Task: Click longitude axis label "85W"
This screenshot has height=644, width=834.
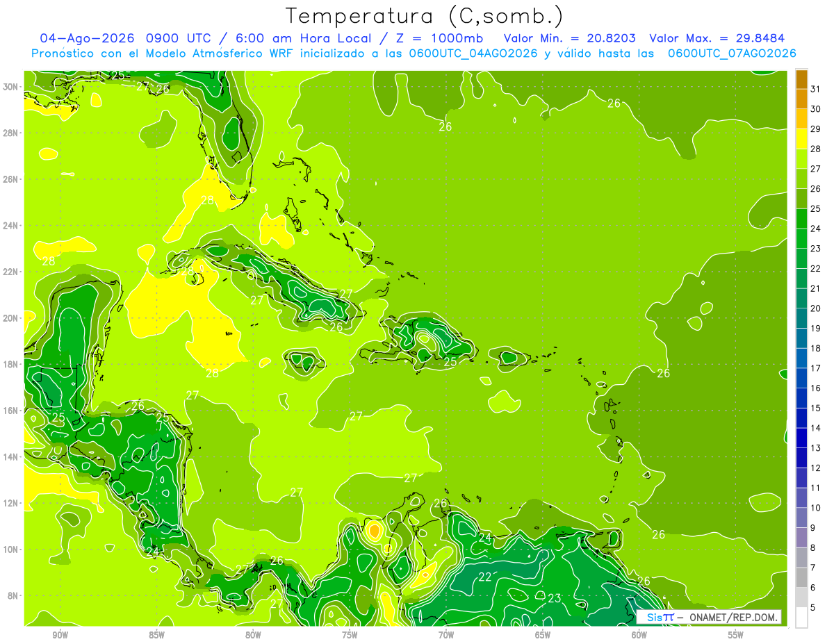Action: pyautogui.click(x=156, y=635)
